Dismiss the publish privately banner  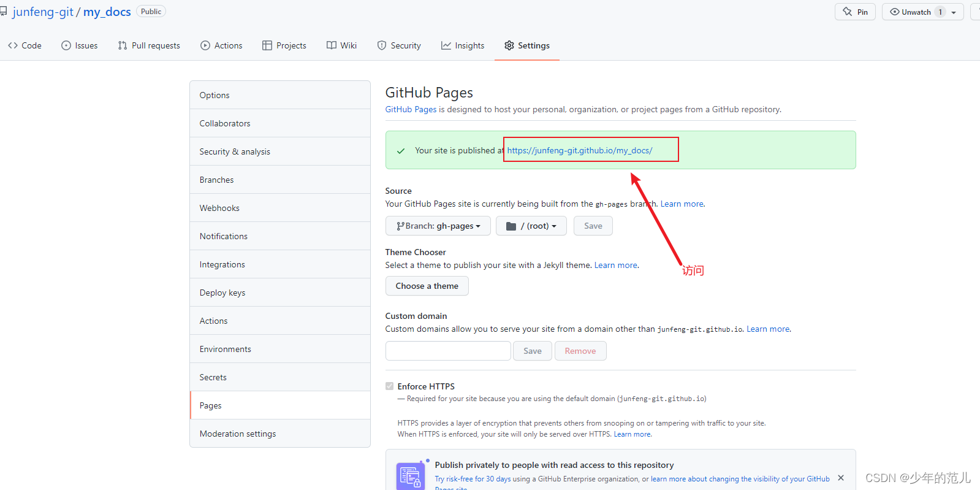[x=840, y=478]
